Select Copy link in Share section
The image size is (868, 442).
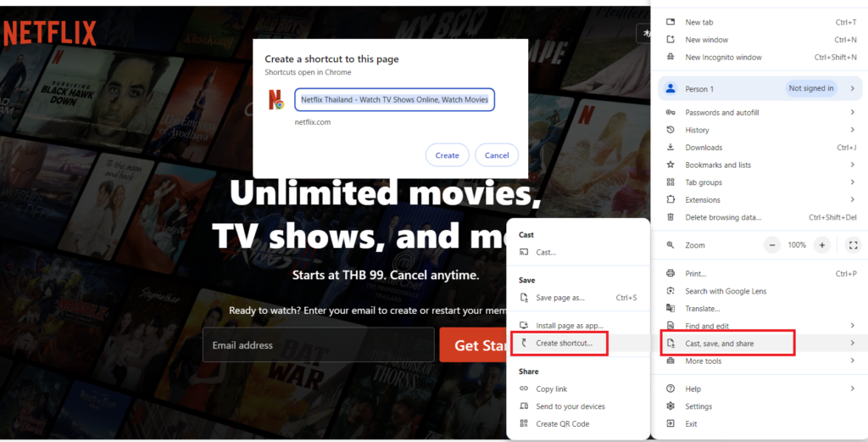(578, 389)
